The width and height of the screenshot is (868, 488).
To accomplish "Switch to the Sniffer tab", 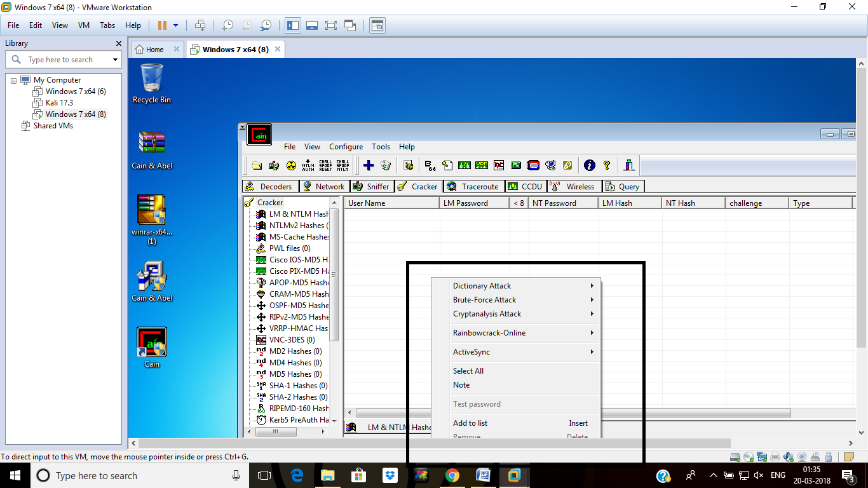I will (371, 187).
